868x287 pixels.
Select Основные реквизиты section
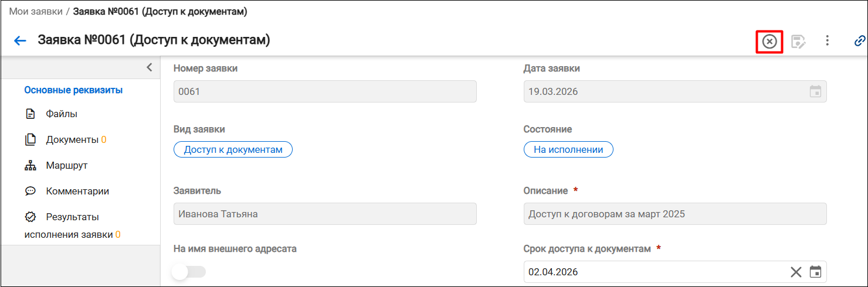coord(73,90)
